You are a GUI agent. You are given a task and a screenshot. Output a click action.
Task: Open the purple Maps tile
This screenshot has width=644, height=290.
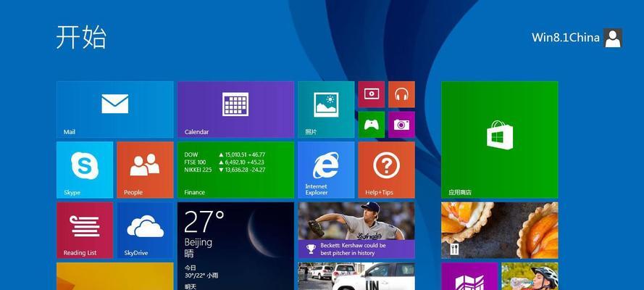[x=469, y=276]
